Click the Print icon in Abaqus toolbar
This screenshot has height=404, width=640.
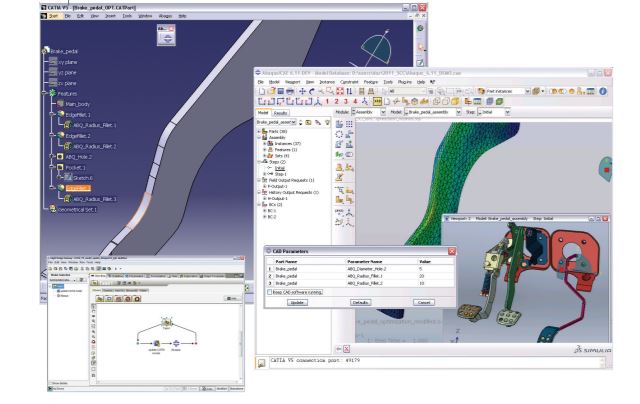[290, 91]
